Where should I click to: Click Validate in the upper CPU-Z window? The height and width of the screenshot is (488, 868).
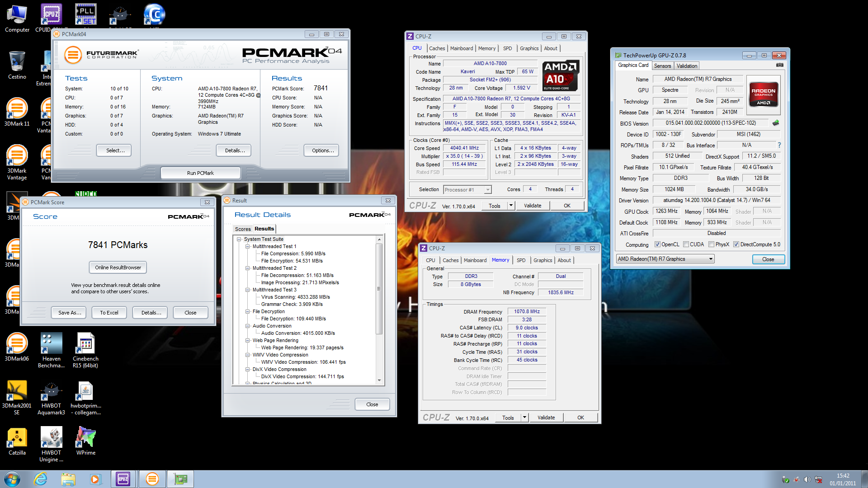(533, 206)
